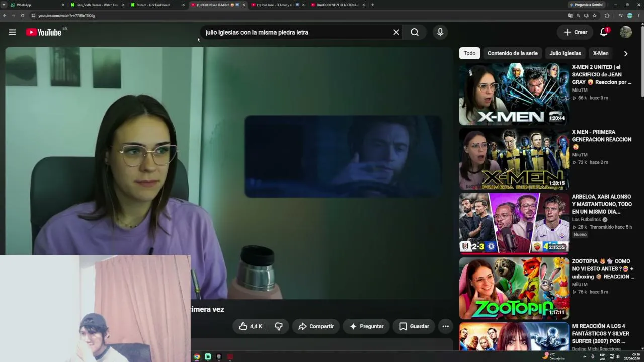Open X-MEN 2 UNITED reaction thumbnail

click(514, 94)
